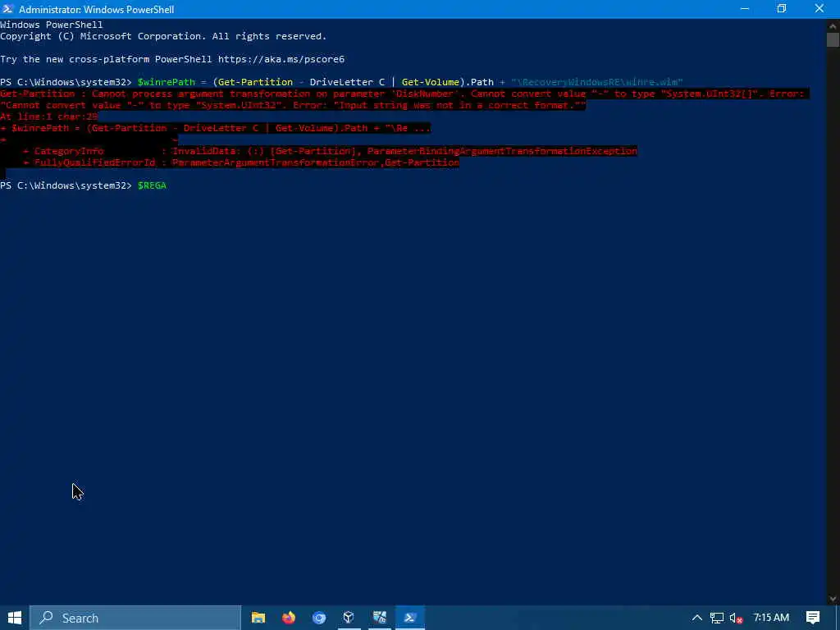Click the "Windows PowerShell" banner line
Viewport: 840px width, 630px height.
pos(52,25)
